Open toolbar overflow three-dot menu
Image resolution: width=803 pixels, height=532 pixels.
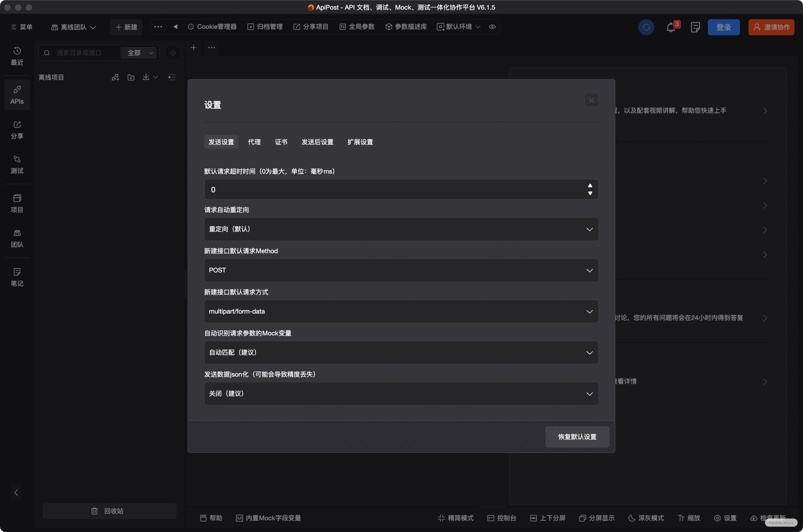[x=158, y=27]
